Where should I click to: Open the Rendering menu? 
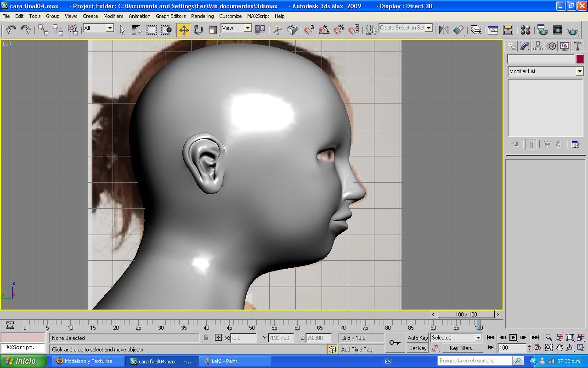pyautogui.click(x=202, y=16)
